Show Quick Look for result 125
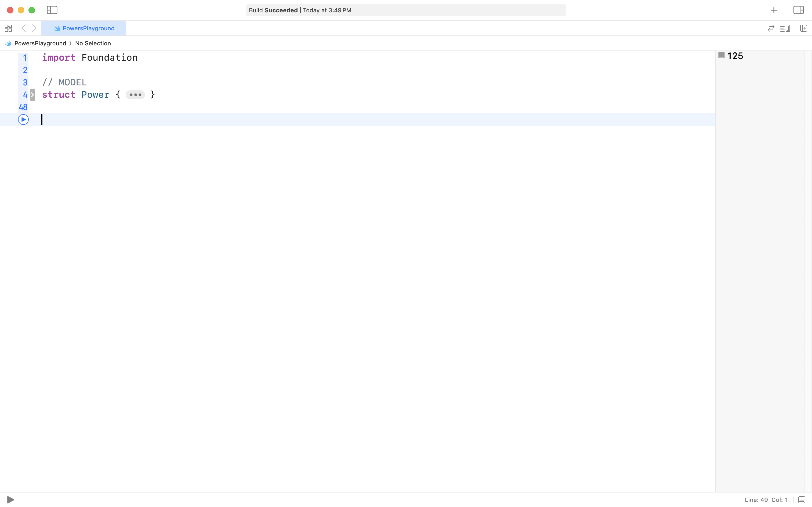812x507 pixels. click(722, 55)
